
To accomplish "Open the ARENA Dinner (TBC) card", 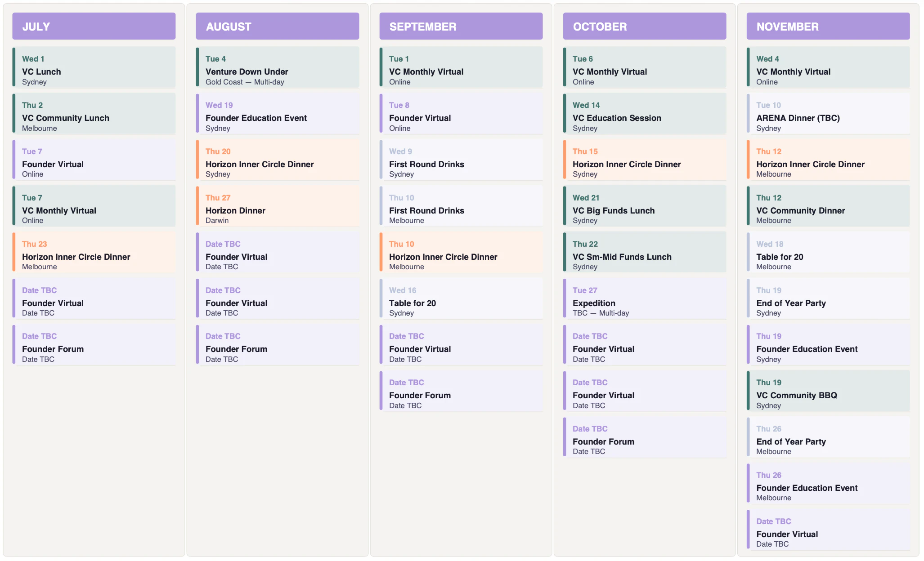I will click(x=828, y=114).
